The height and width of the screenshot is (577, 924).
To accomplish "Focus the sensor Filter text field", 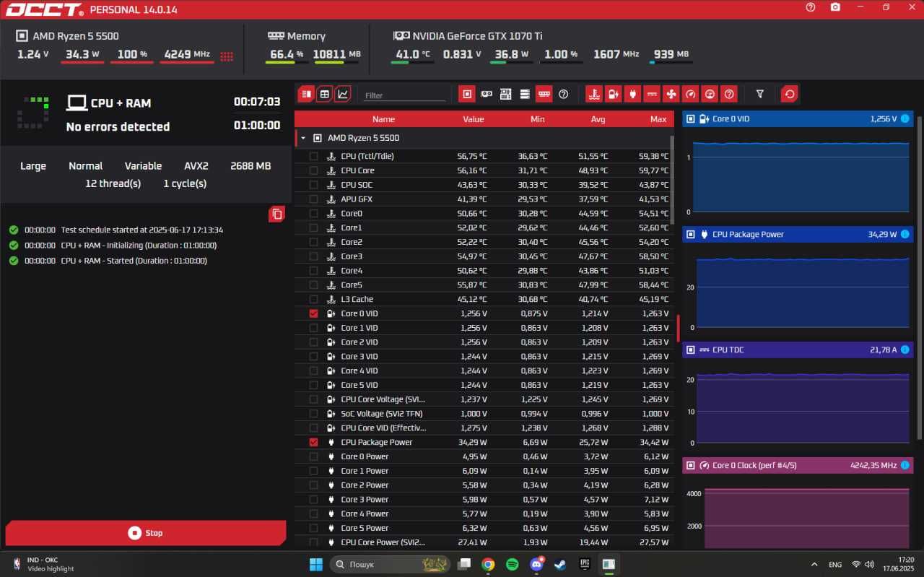I will pos(405,95).
